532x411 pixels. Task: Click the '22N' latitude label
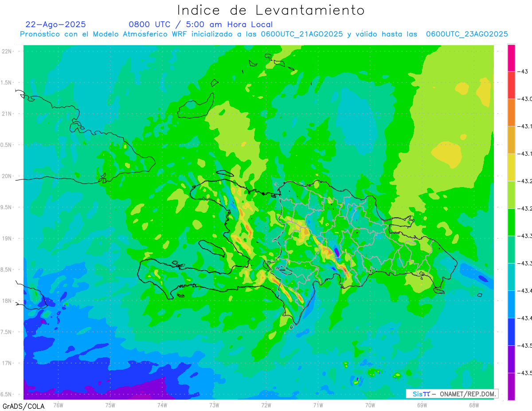click(x=7, y=51)
